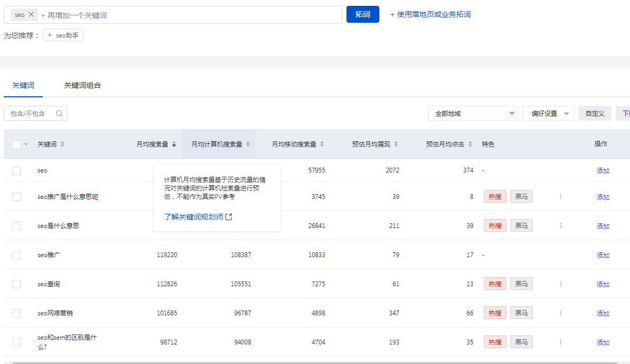
Task: Check the select-all checkbox in the table header
Action: click(16, 143)
